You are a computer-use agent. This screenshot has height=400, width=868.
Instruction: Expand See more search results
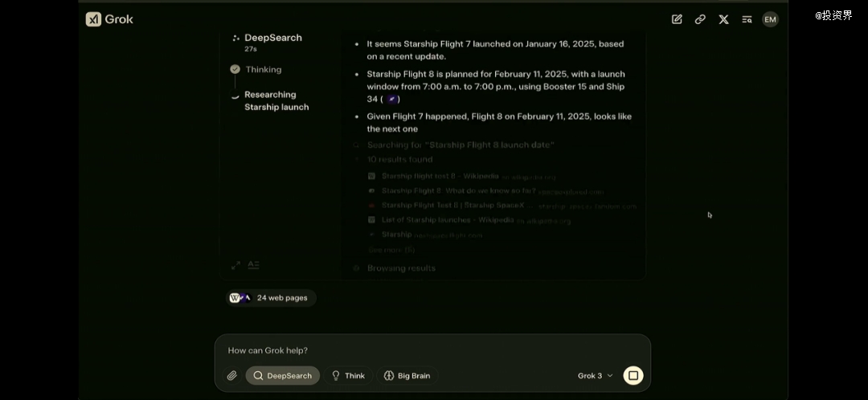[391, 250]
